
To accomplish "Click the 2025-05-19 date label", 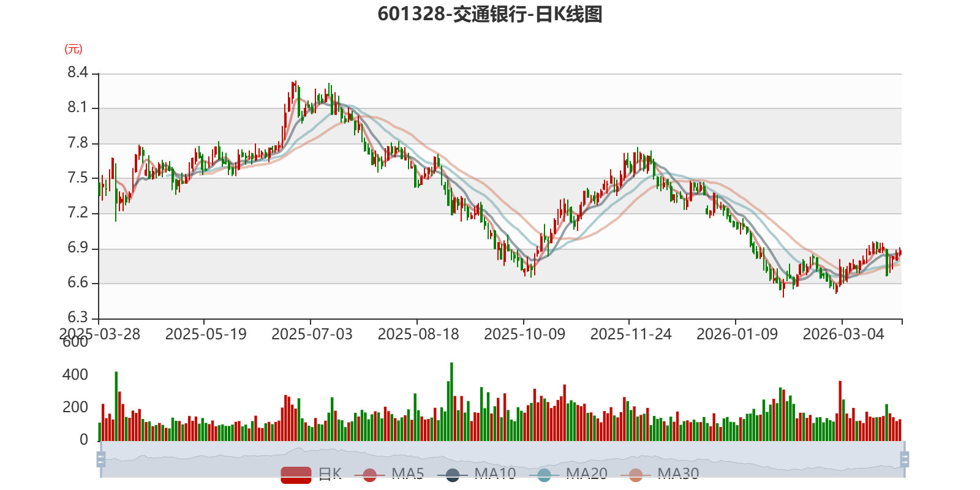I will click(206, 334).
